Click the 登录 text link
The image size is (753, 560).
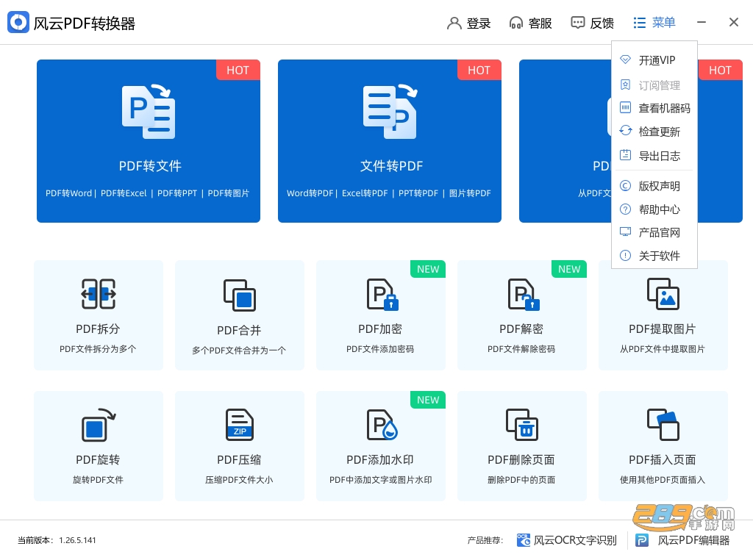click(478, 23)
